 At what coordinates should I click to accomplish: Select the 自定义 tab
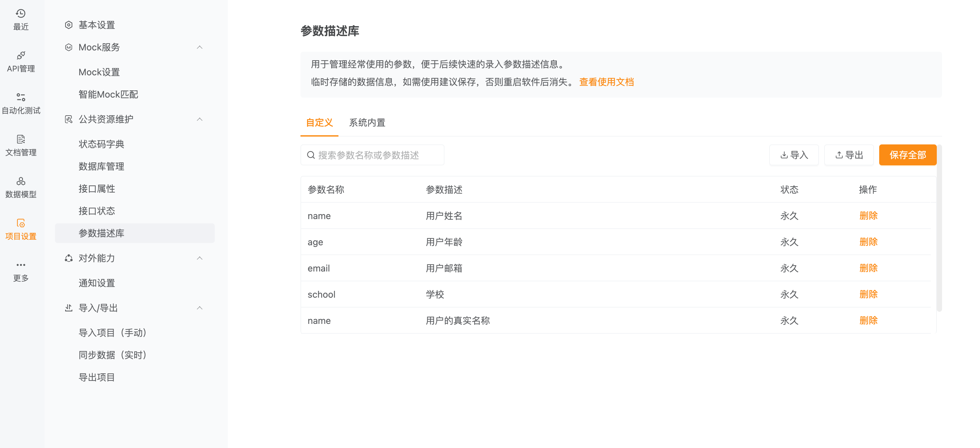(x=319, y=122)
